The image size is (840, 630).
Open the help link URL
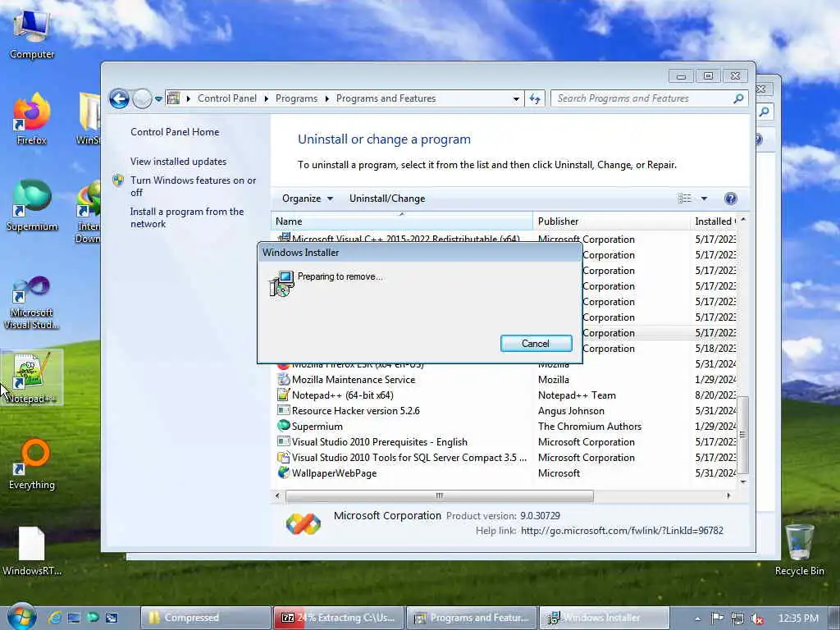point(622,531)
